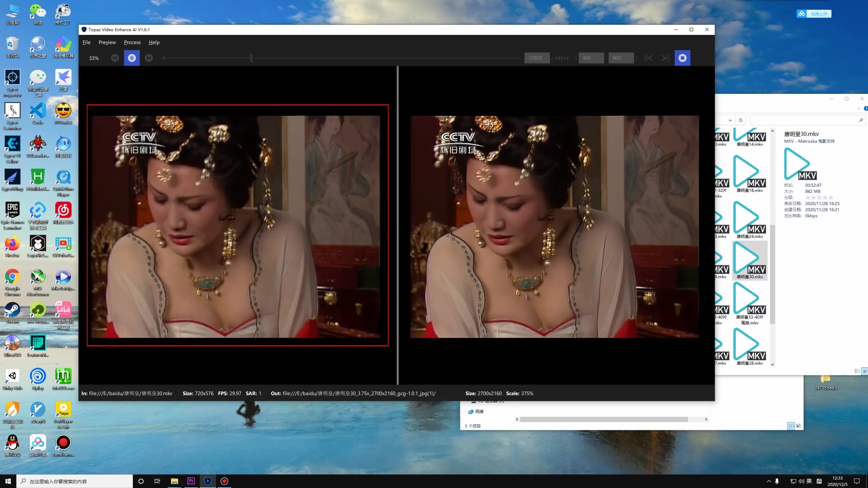Select 唐明皇24.mkv in Explorer

tap(750, 220)
